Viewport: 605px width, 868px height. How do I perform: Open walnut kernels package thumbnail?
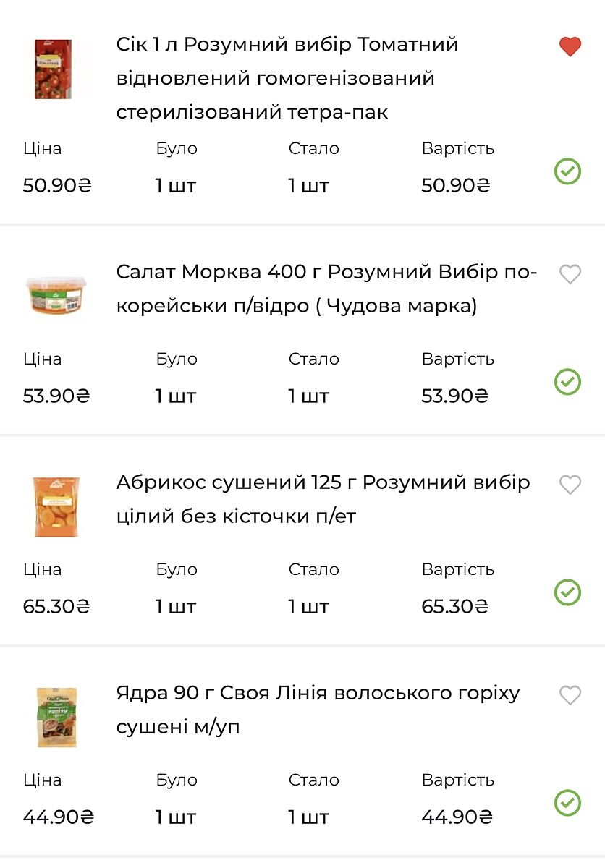coord(57,717)
